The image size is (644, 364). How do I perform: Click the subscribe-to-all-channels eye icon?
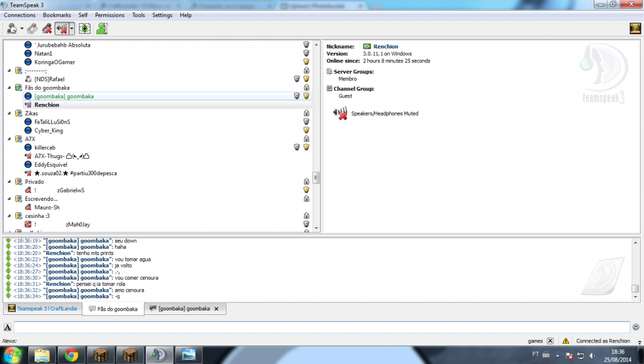point(85,28)
